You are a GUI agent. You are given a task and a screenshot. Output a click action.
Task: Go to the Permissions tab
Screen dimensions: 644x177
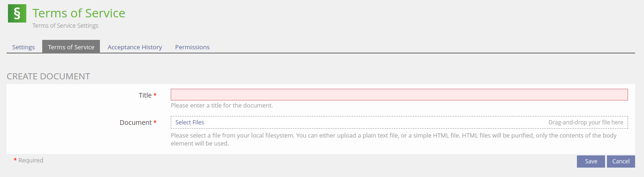click(x=192, y=47)
